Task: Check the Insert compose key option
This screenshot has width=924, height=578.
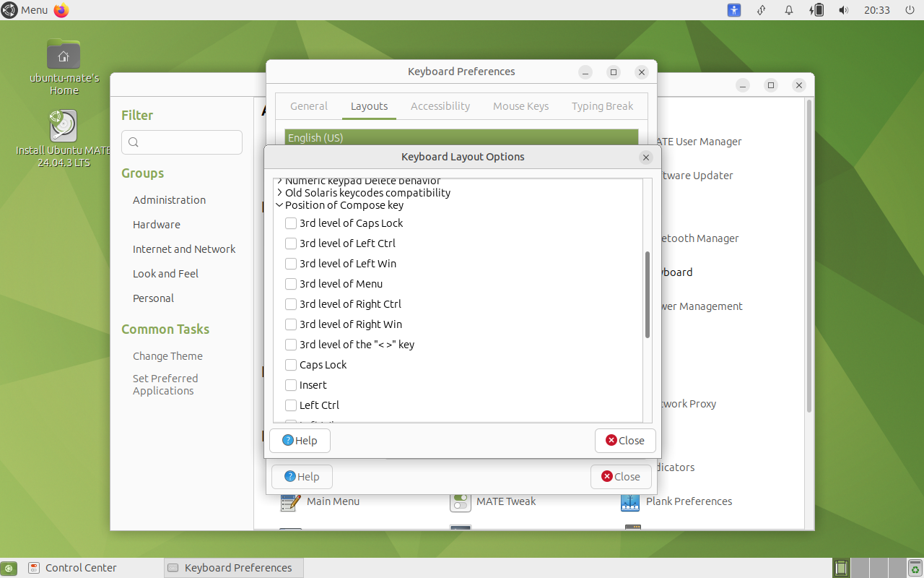Action: coord(291,385)
